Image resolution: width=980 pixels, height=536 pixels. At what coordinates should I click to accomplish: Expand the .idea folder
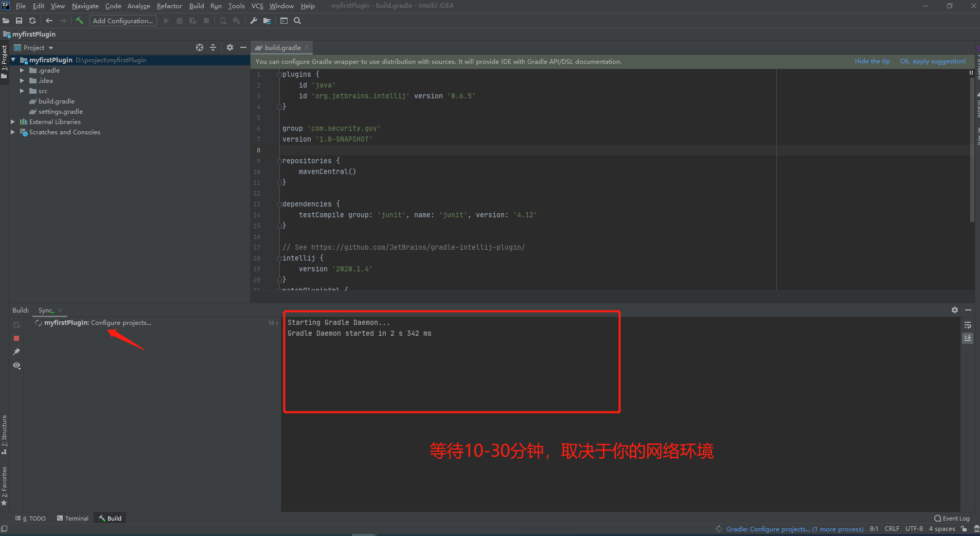click(x=22, y=81)
